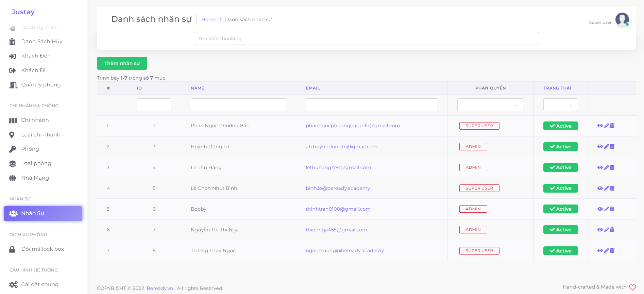The height and width of the screenshot is (294, 644).
Task: Click the Thêm nhân sự button
Action: click(x=122, y=63)
